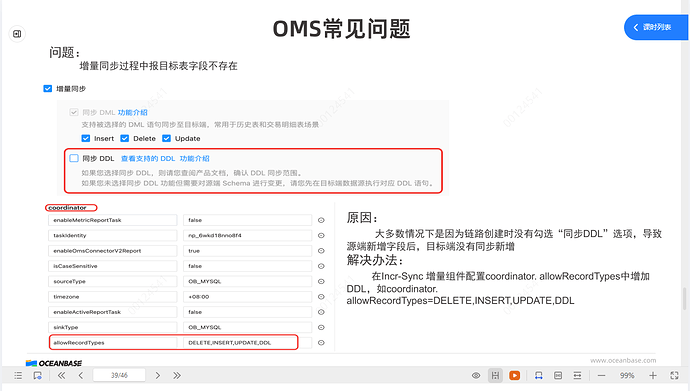Zoom in with the plus icon
The height and width of the screenshot is (391, 690).
(653, 375)
